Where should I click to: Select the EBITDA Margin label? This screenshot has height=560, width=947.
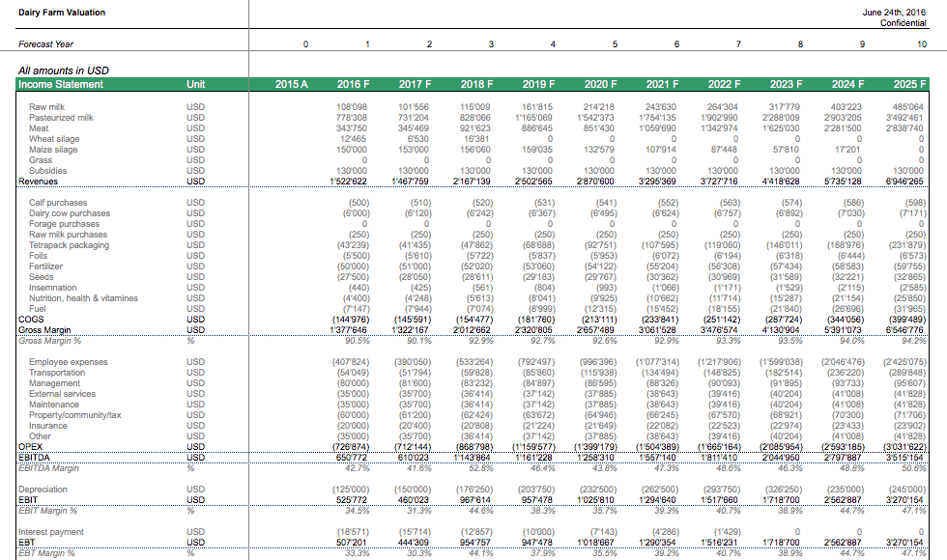[48, 468]
